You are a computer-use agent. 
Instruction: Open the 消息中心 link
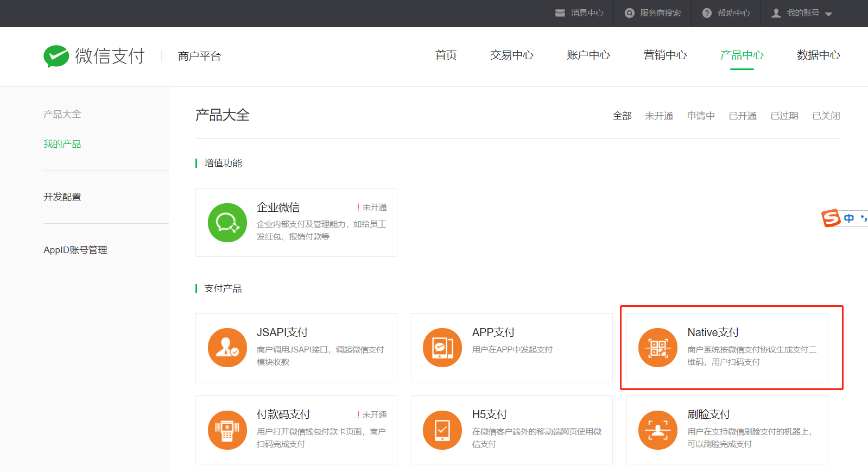click(x=587, y=13)
